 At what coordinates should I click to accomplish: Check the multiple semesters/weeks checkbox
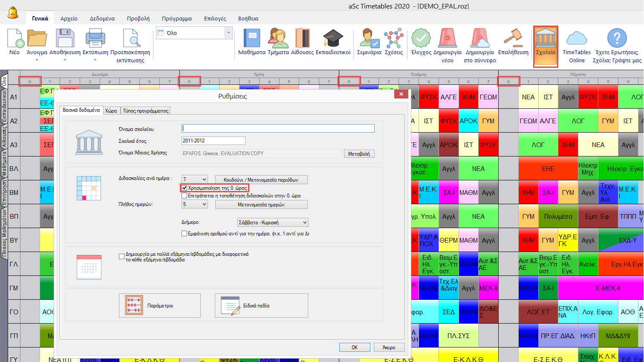(122, 256)
